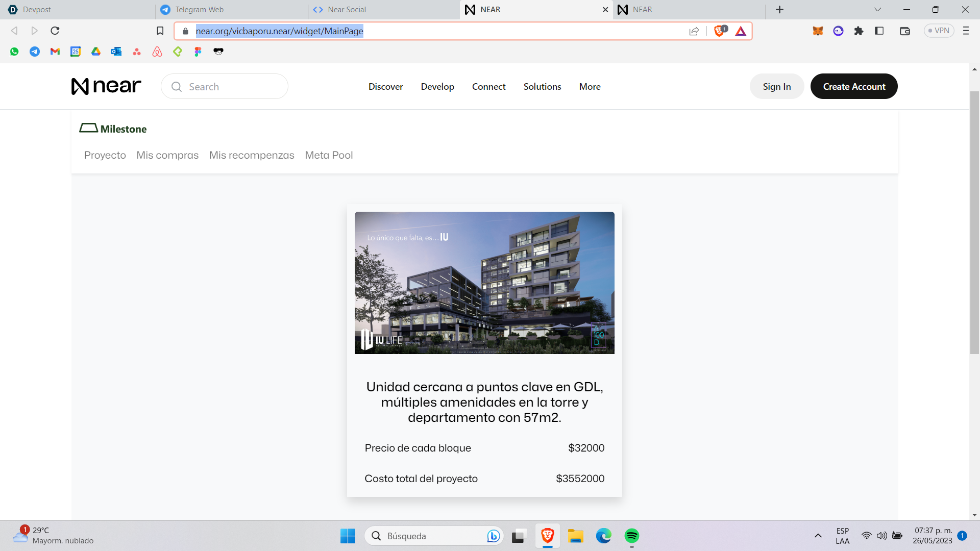Screen dimensions: 980x551
Task: Open the Discover navigation menu
Action: (385, 87)
